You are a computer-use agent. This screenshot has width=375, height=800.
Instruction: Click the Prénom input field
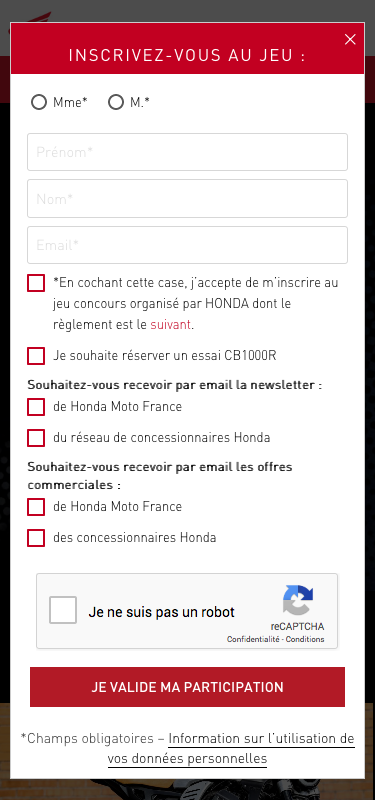[x=187, y=152]
